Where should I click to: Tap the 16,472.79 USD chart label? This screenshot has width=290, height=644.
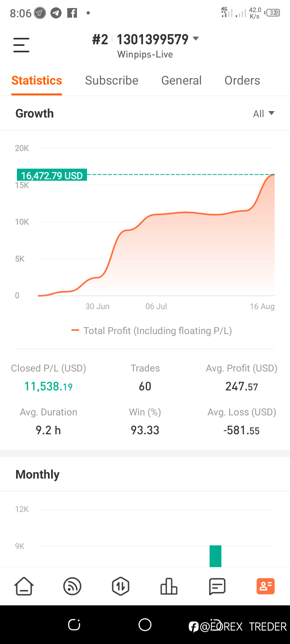coord(52,175)
